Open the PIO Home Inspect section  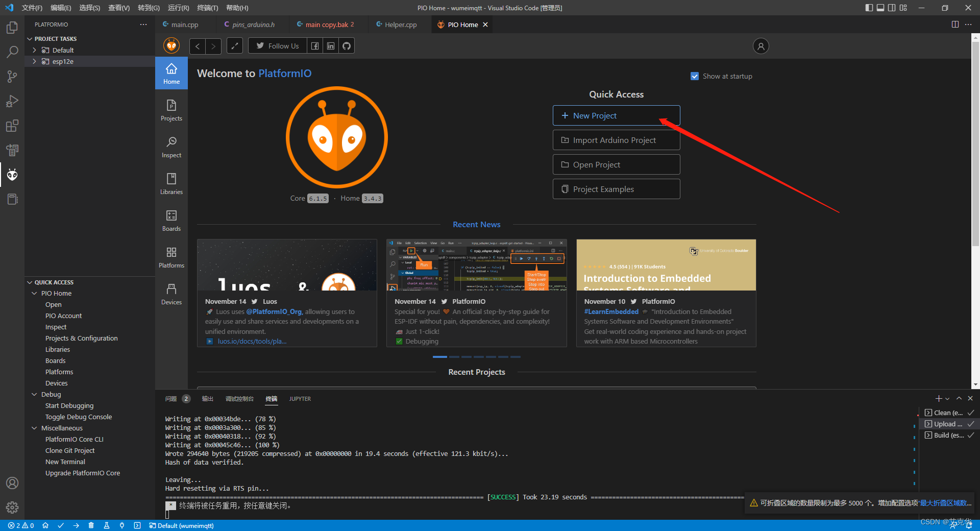point(171,147)
